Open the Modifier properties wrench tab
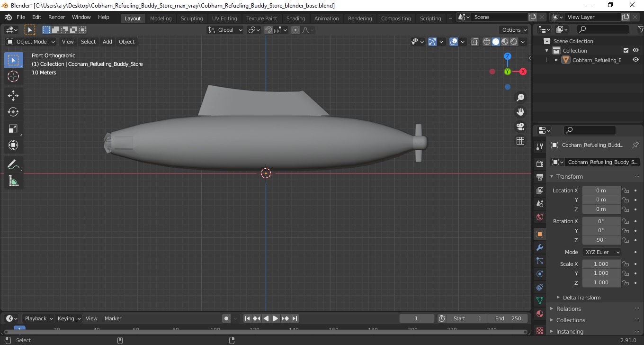Image resolution: width=644 pixels, height=345 pixels. point(539,247)
